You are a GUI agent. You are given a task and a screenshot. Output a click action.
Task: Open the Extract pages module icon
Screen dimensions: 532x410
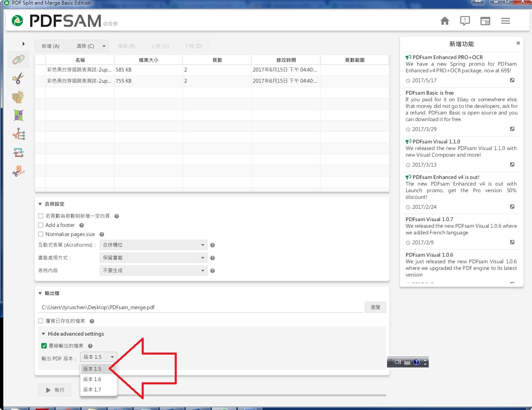pos(18,97)
